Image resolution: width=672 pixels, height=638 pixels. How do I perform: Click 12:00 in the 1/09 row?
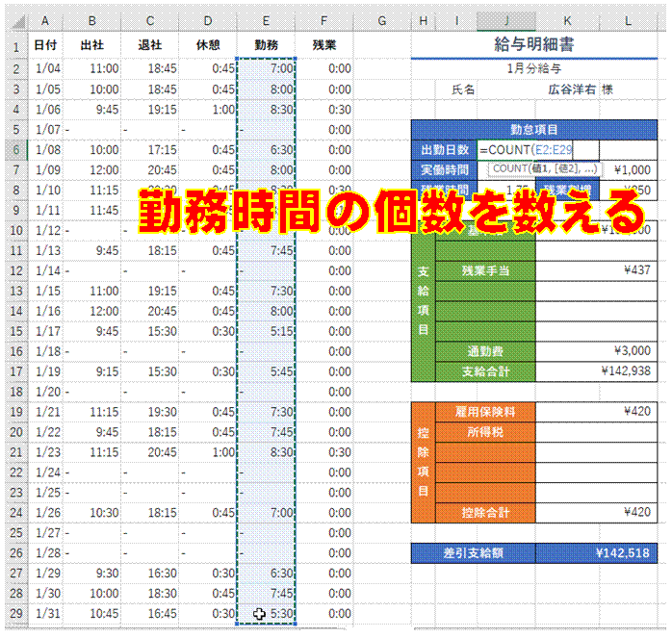click(92, 170)
